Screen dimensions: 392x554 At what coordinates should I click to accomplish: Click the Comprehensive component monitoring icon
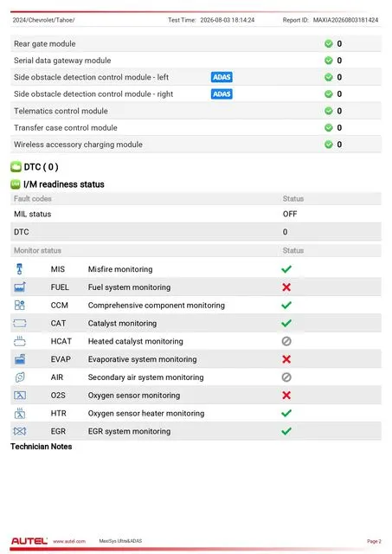(x=19, y=305)
